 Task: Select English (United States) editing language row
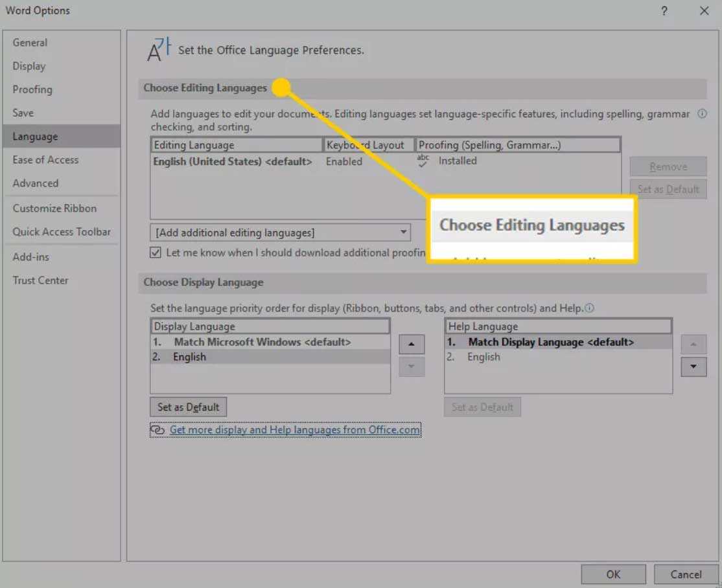coord(233,162)
